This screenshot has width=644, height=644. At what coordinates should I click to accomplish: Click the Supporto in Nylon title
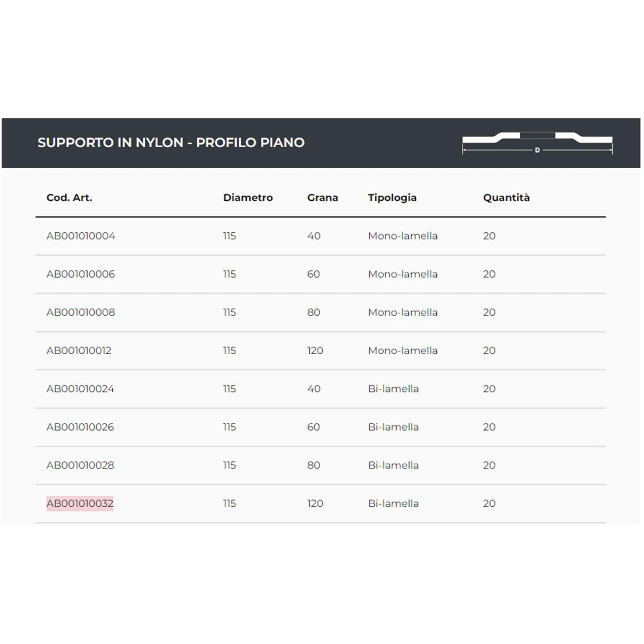tap(171, 142)
